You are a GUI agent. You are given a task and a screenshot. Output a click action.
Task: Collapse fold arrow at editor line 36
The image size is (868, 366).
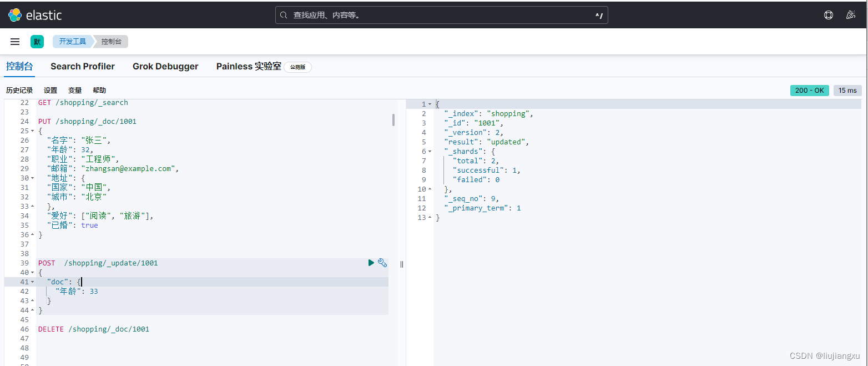click(32, 235)
